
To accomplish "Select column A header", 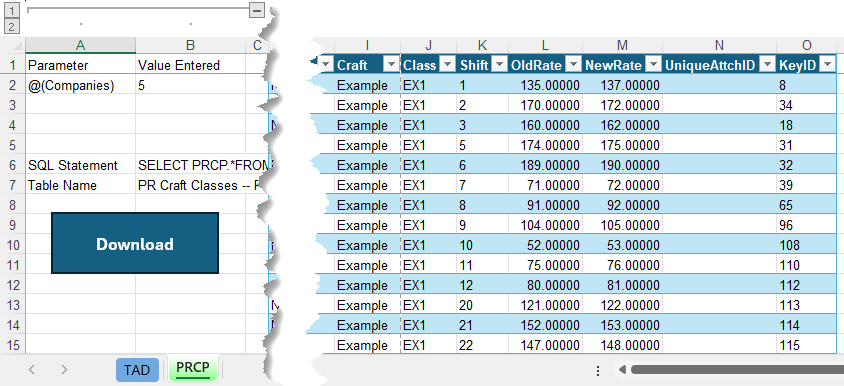I will 80,45.
